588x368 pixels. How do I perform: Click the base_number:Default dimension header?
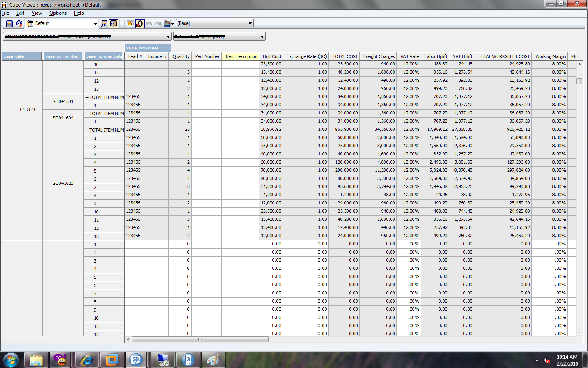click(104, 56)
